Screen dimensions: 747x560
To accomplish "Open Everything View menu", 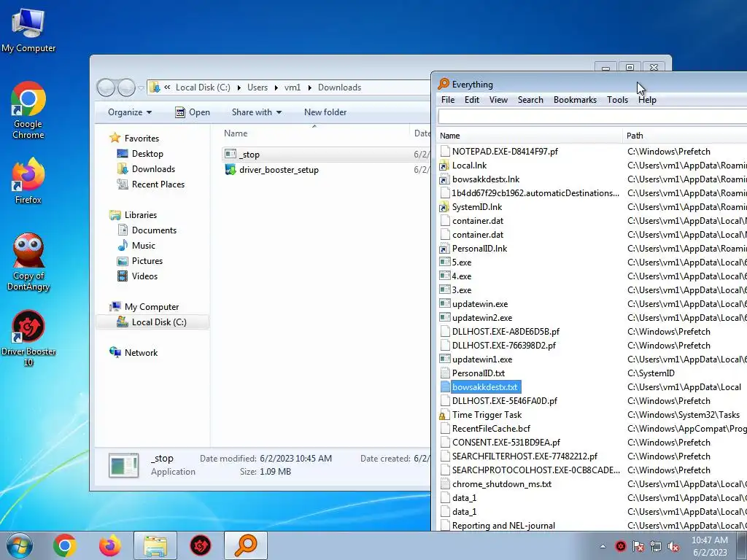I will [x=498, y=100].
